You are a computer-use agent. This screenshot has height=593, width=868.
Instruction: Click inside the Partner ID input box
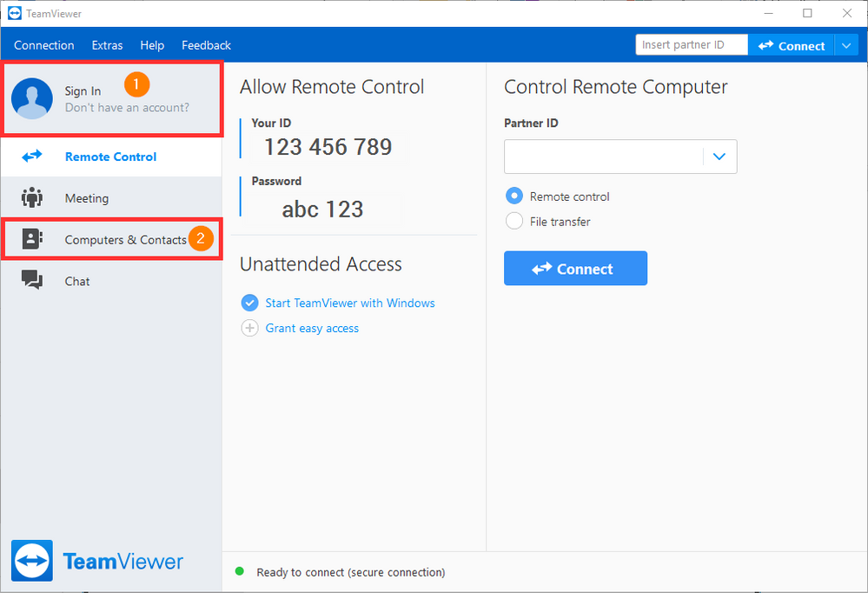(604, 157)
